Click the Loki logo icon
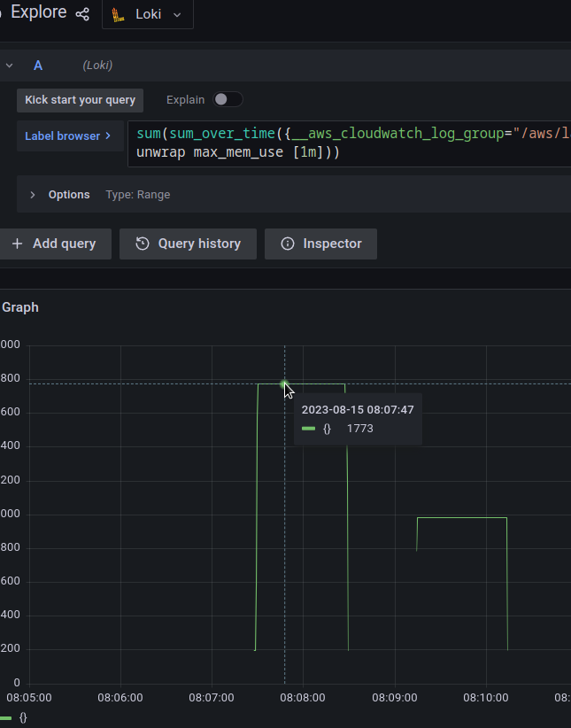This screenshot has width=571, height=728. coord(119,14)
